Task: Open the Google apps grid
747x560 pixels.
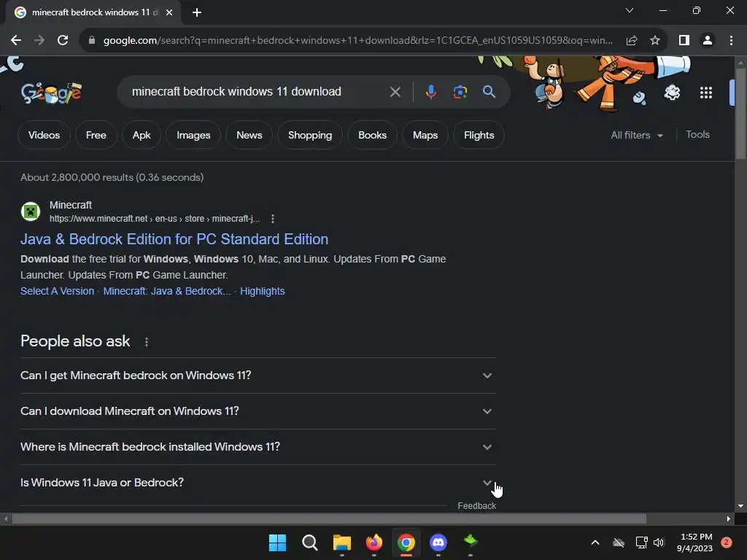Action: [706, 93]
